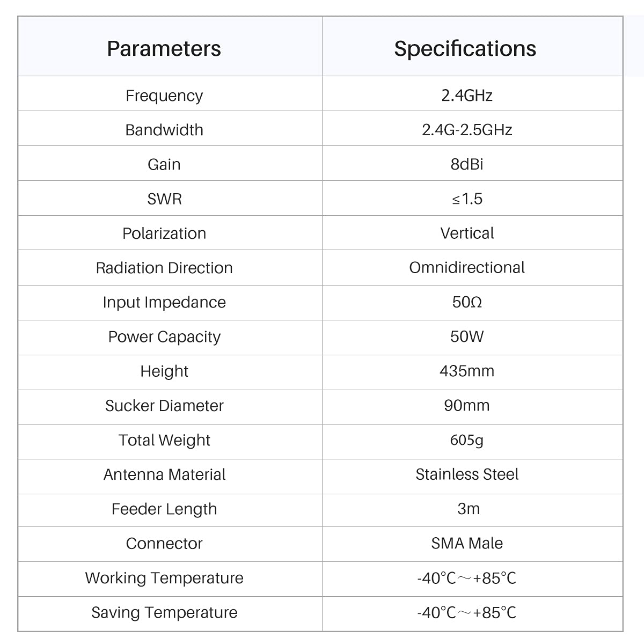Click the 2.4GHz frequency value

pos(467,95)
